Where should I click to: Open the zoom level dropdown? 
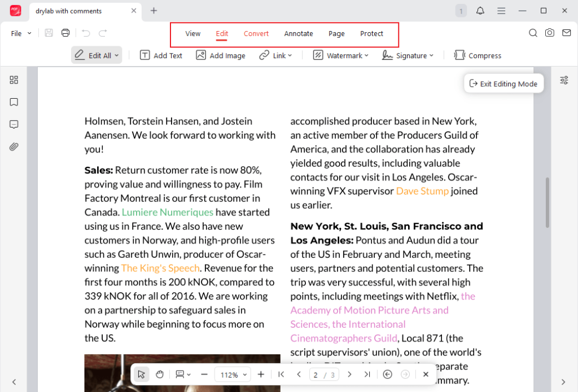click(x=233, y=374)
